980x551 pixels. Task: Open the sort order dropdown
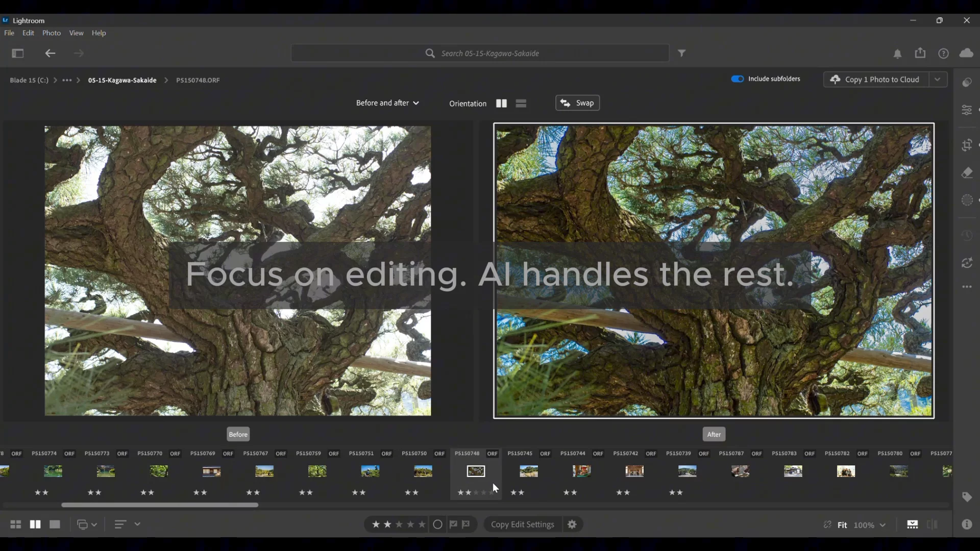click(128, 524)
